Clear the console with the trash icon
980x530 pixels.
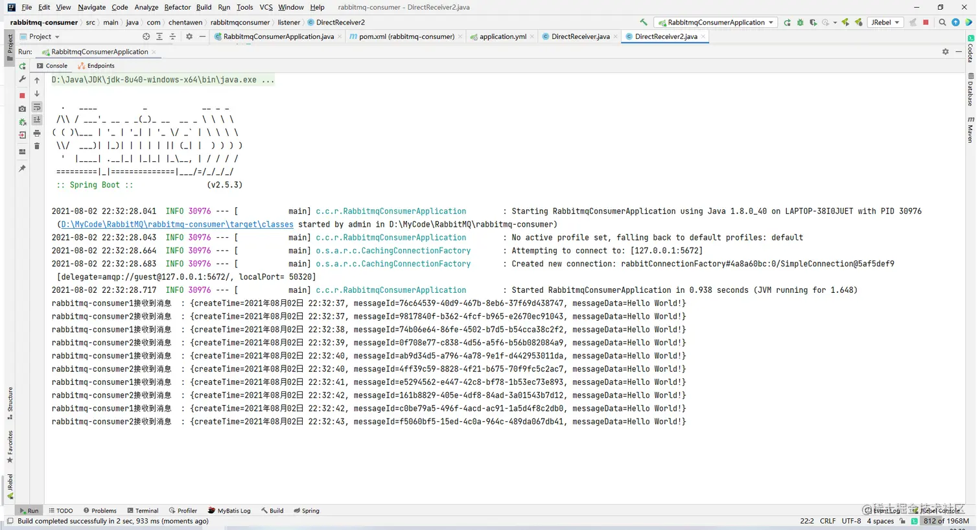click(x=37, y=146)
